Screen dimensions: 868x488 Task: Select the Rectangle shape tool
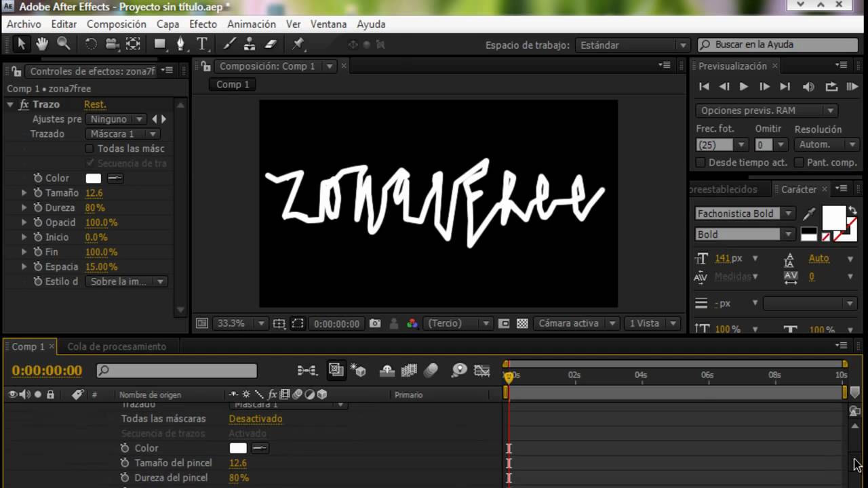[160, 44]
